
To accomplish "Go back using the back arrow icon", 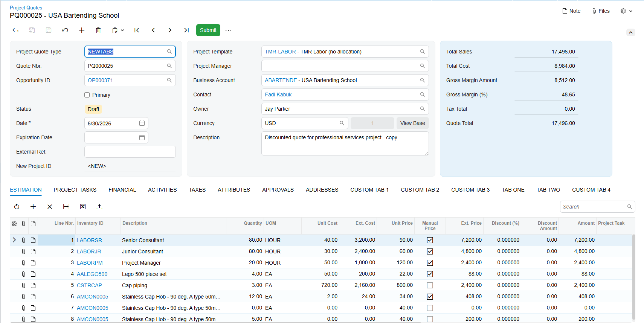I will pyautogui.click(x=15, y=30).
